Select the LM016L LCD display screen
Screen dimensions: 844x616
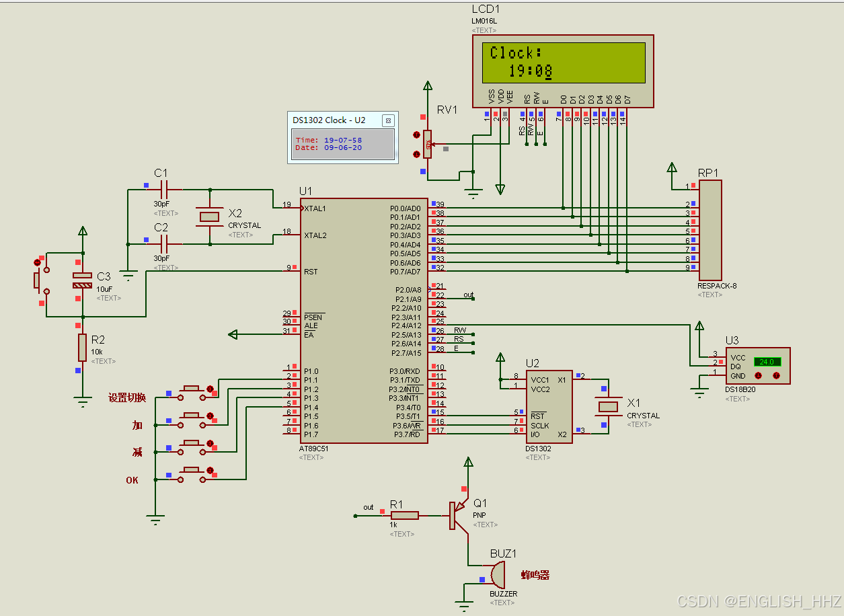(x=564, y=63)
